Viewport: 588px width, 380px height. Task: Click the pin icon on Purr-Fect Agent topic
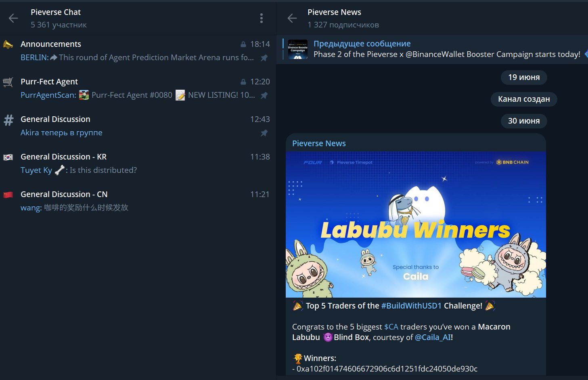264,95
